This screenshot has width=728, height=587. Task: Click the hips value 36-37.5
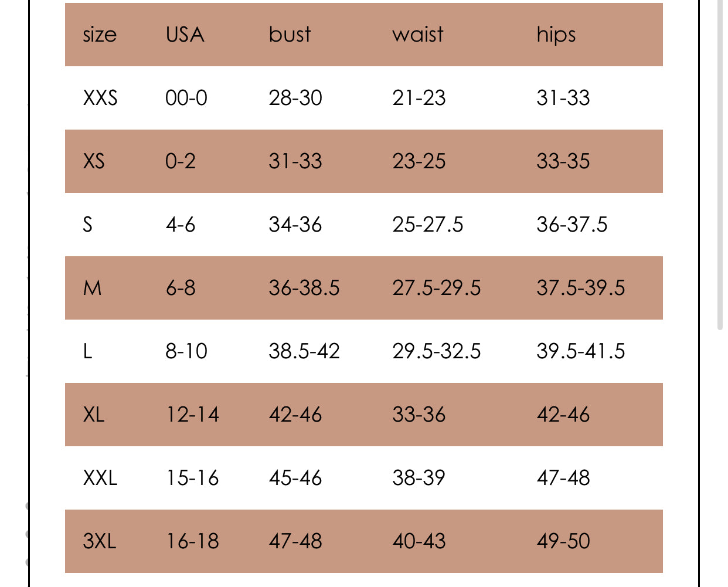[x=572, y=224]
